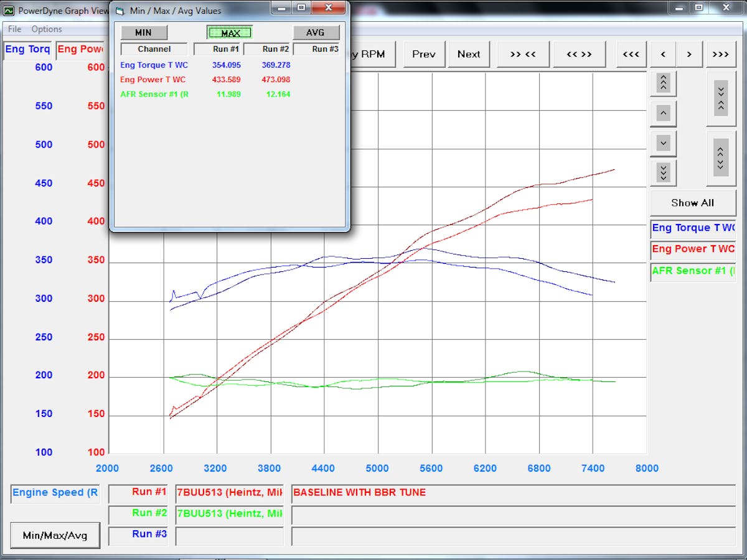Click the triple-right-arrow jump button

click(x=720, y=55)
